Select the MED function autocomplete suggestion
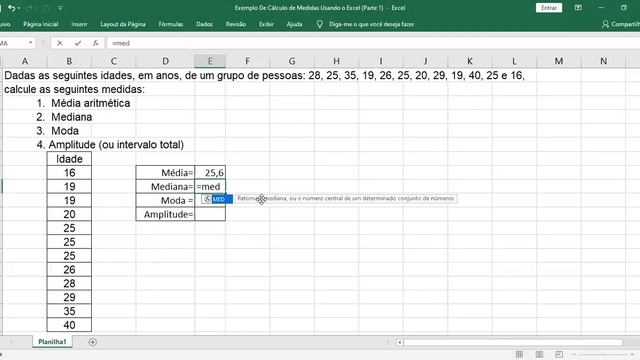 click(217, 199)
